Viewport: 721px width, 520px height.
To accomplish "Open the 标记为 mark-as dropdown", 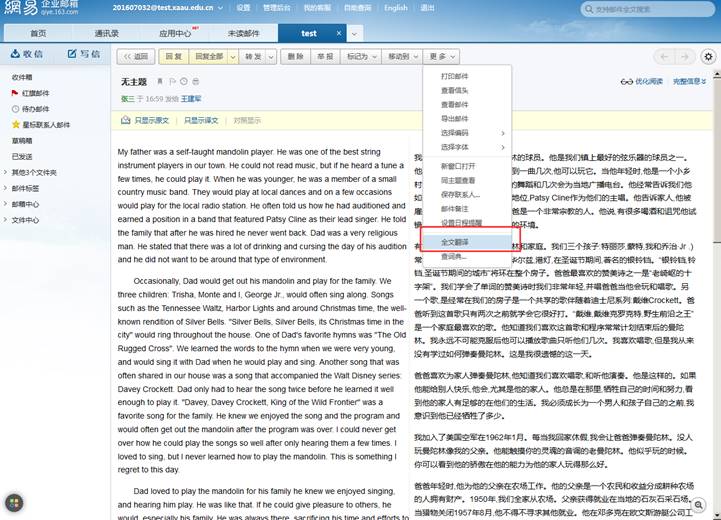I will pyautogui.click(x=361, y=57).
